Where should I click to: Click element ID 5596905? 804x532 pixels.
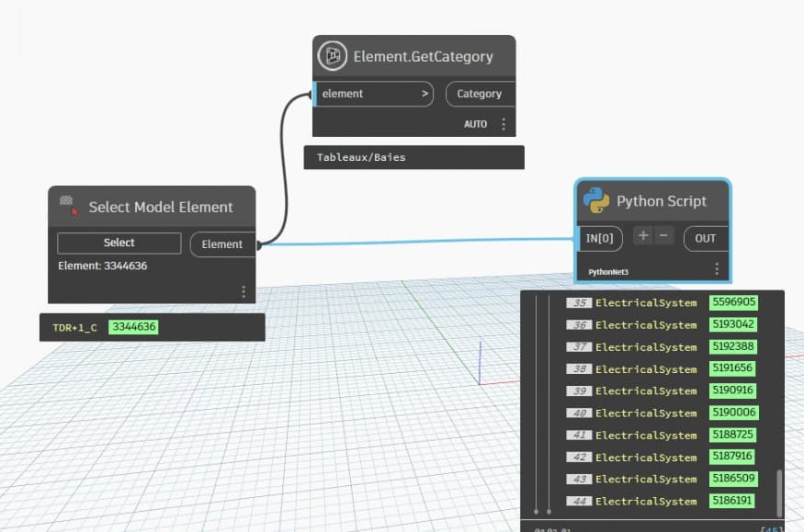[x=734, y=302]
